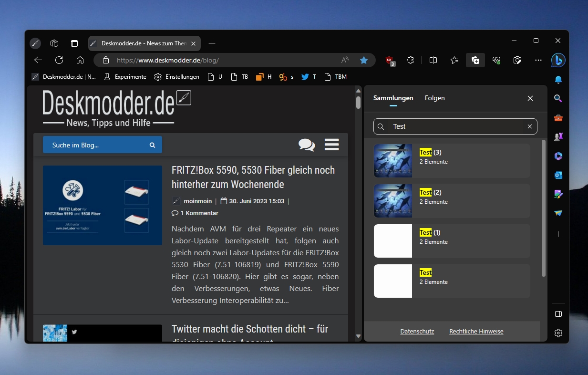Toggle split screen view
588x375 pixels.
coord(433,60)
